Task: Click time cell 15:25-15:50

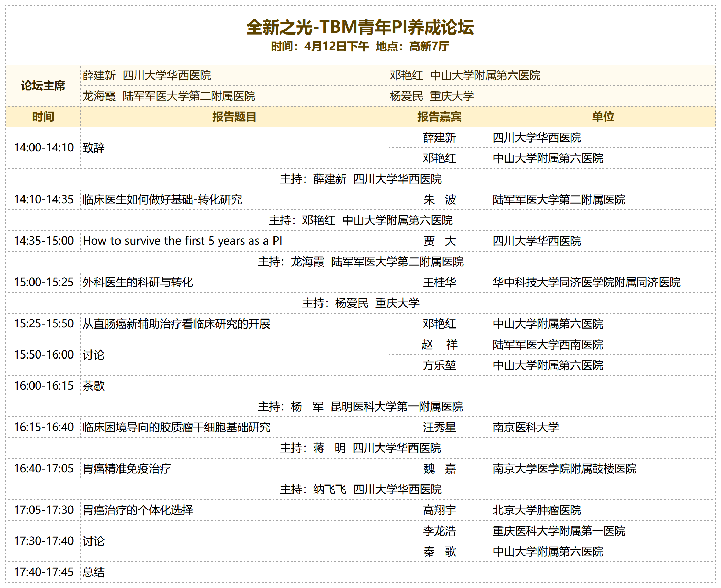Action: click(x=44, y=324)
